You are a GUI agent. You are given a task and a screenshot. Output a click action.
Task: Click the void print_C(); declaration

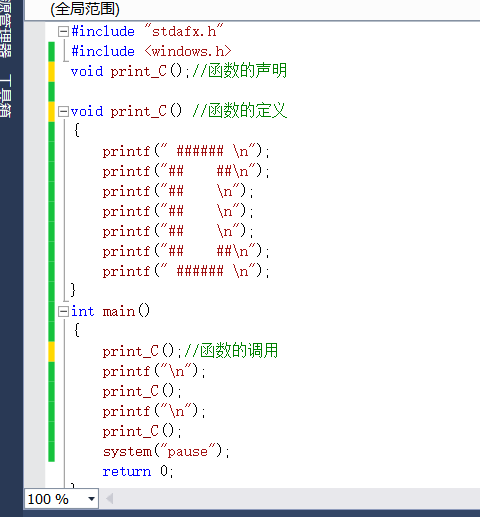tap(130, 71)
